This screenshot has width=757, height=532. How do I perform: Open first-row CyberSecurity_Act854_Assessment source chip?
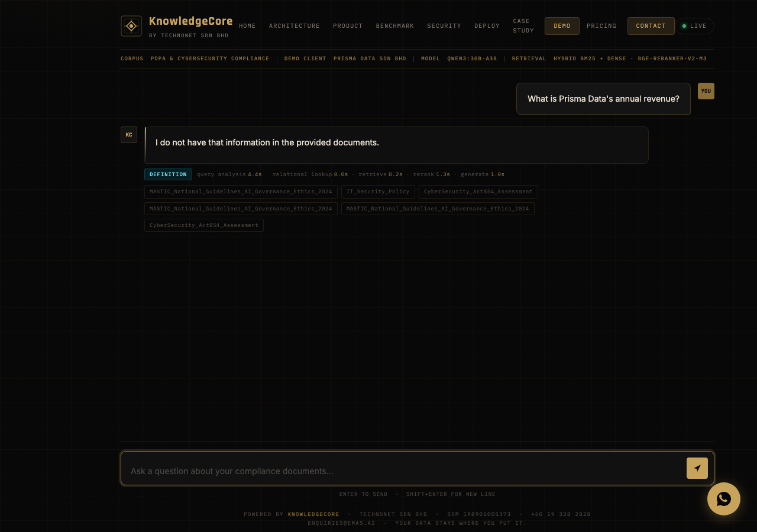tap(478, 192)
